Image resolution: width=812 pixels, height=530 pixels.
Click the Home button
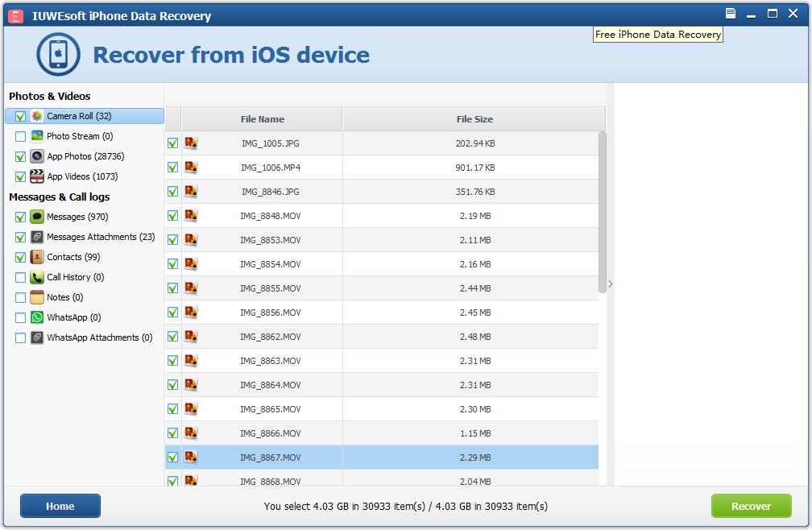60,506
